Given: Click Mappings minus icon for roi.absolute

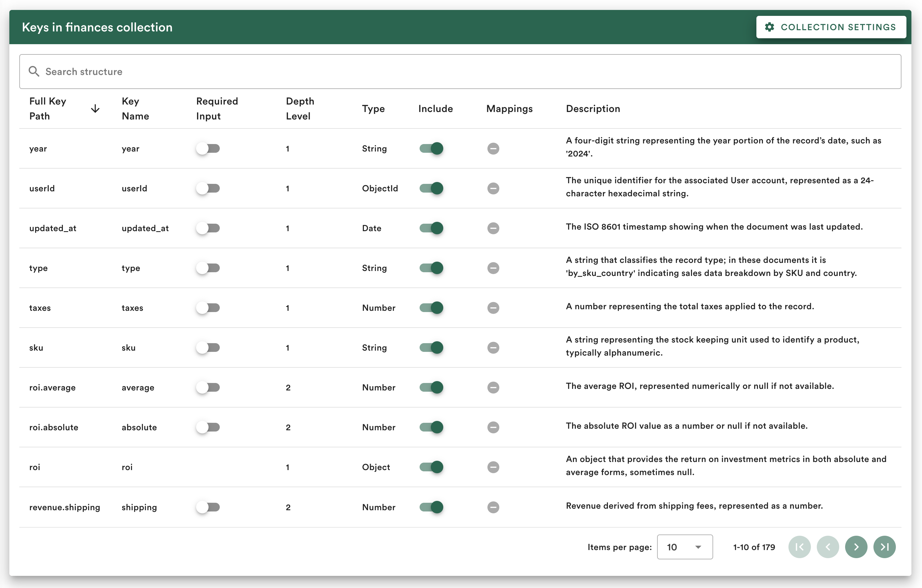Looking at the screenshot, I should [x=493, y=427].
